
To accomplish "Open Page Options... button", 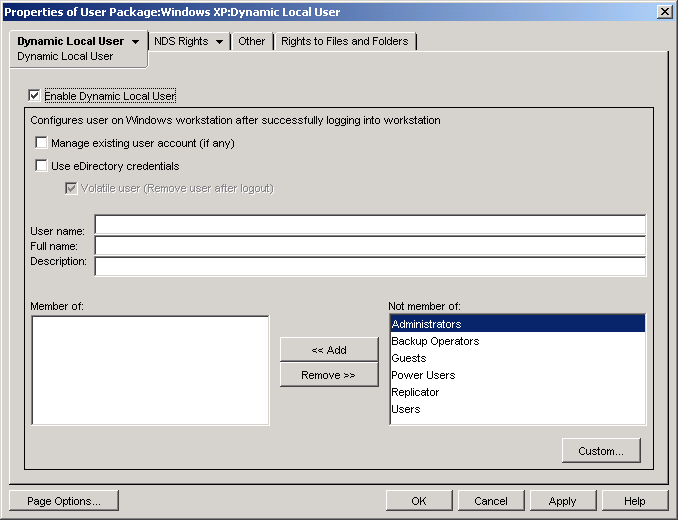I will (64, 501).
